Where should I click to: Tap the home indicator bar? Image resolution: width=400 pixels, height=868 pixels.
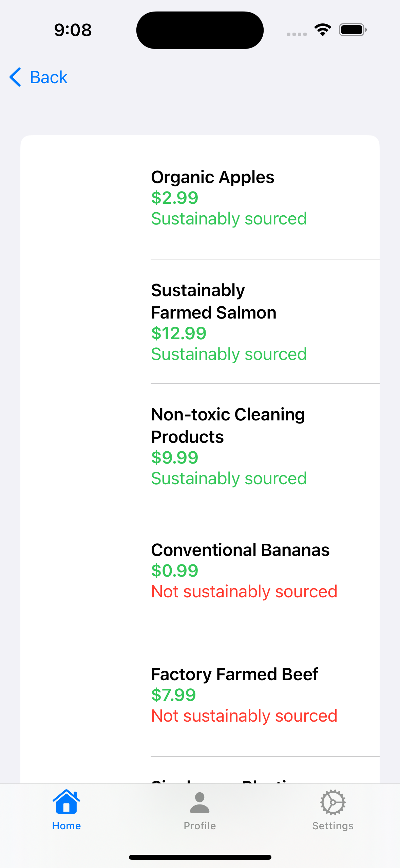200,857
